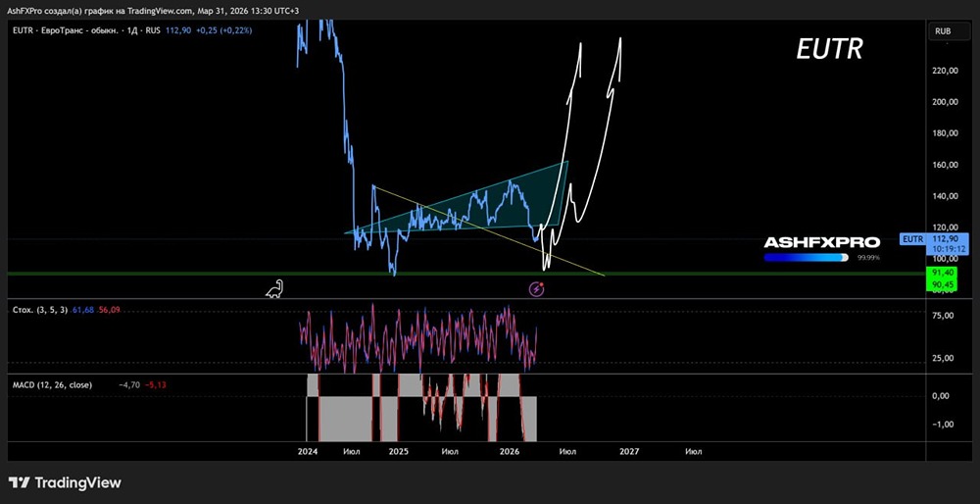Click the dinosaur icon below the chart
The height and width of the screenshot is (504, 980).
tap(277, 288)
